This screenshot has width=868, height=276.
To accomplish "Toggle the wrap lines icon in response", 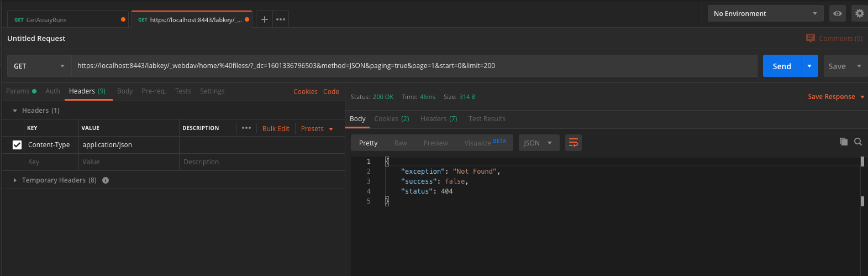I will tap(574, 143).
